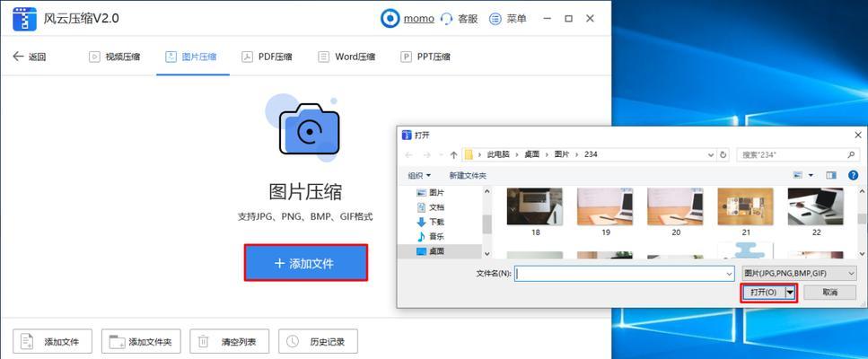Refresh the 234 folder view
This screenshot has width=868, height=359.
(723, 155)
